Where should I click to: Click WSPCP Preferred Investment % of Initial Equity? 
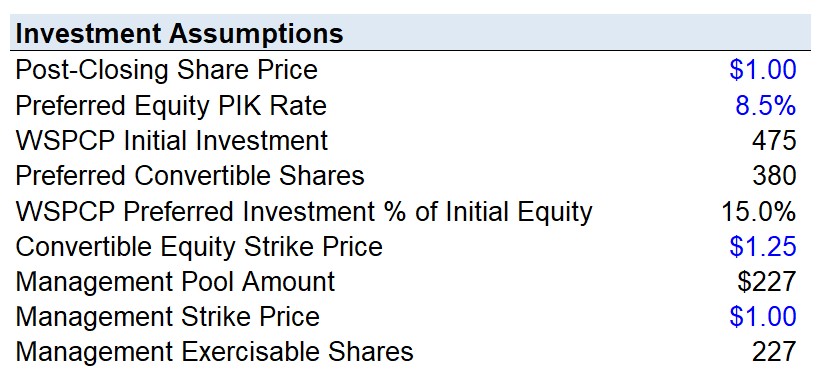303,211
